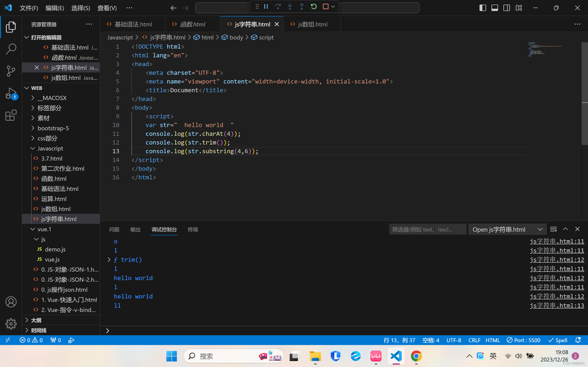Switch to the js数组.html editor tab
The height and width of the screenshot is (367, 588).
click(x=312, y=24)
